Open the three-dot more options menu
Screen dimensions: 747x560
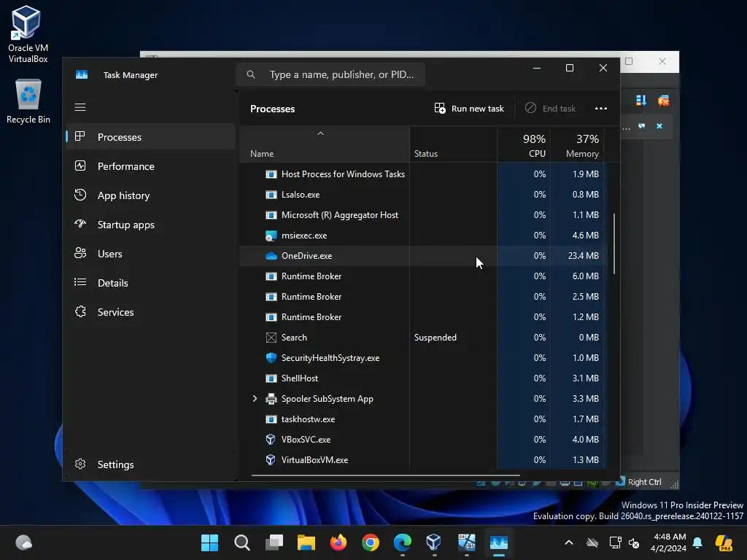coord(601,109)
